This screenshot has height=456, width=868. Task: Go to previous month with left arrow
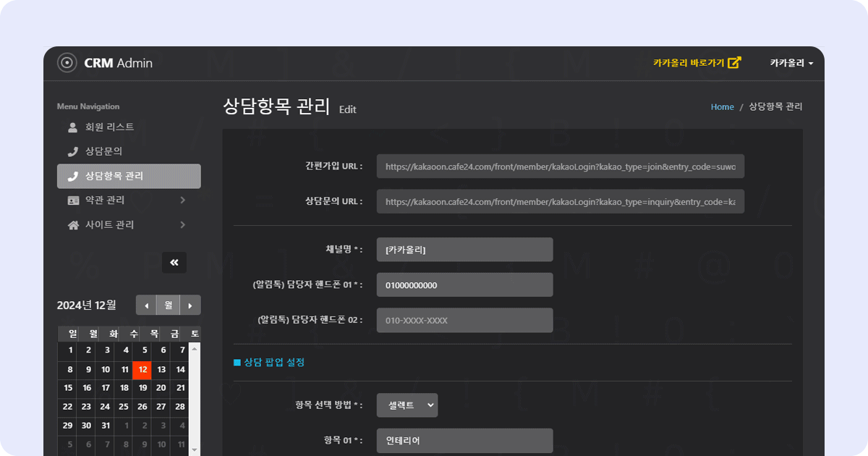click(147, 305)
